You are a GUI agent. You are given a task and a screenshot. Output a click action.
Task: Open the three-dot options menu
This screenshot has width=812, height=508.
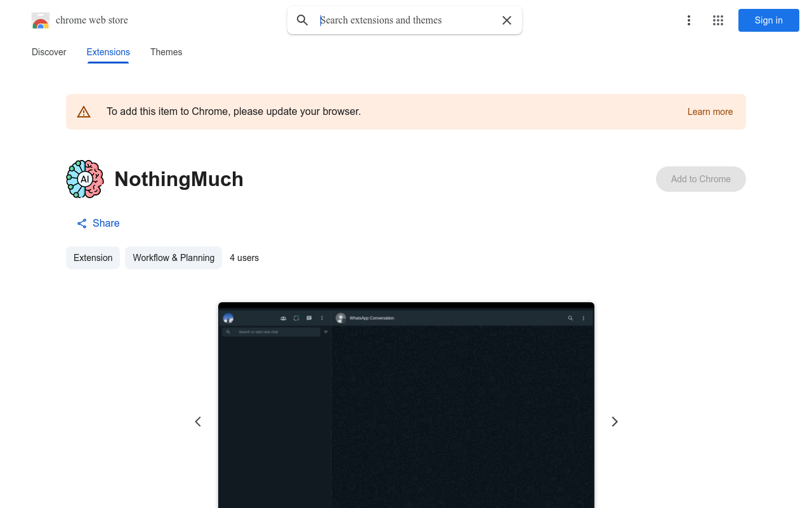[x=688, y=20]
